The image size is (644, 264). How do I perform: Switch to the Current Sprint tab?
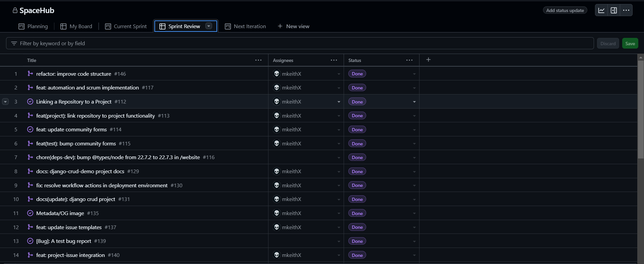(x=126, y=26)
